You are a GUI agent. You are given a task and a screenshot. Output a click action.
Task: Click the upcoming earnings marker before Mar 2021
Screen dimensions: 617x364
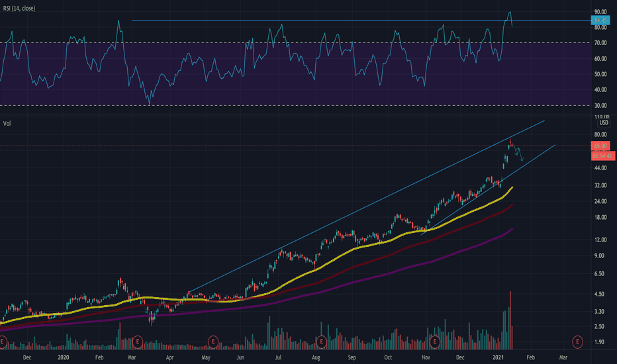[x=577, y=341]
